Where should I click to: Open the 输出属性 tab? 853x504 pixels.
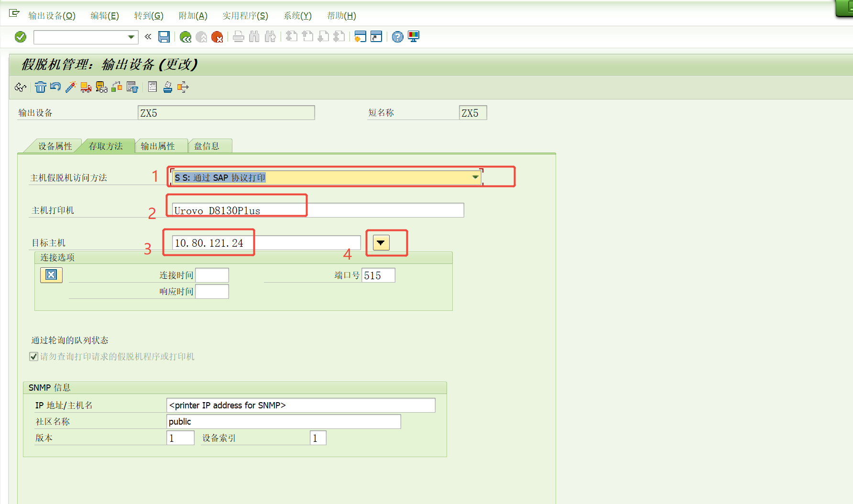(158, 146)
